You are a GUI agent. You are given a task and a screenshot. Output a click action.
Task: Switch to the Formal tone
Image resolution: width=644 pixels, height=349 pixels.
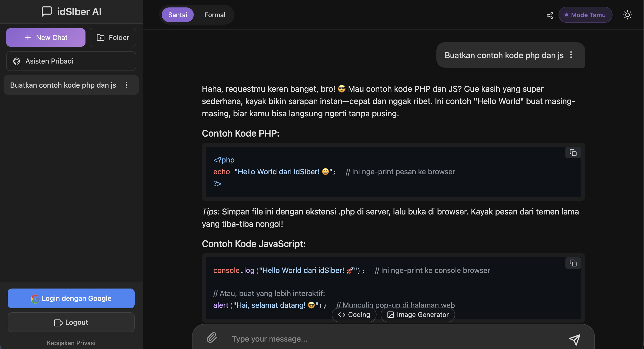(x=215, y=15)
